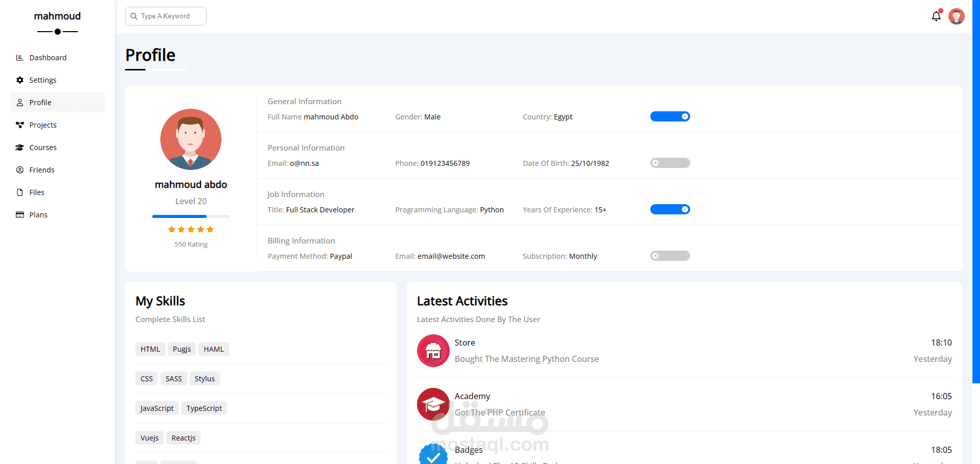Viewport: 980px width, 464px height.
Task: Click the 550 Rating text
Action: click(191, 245)
